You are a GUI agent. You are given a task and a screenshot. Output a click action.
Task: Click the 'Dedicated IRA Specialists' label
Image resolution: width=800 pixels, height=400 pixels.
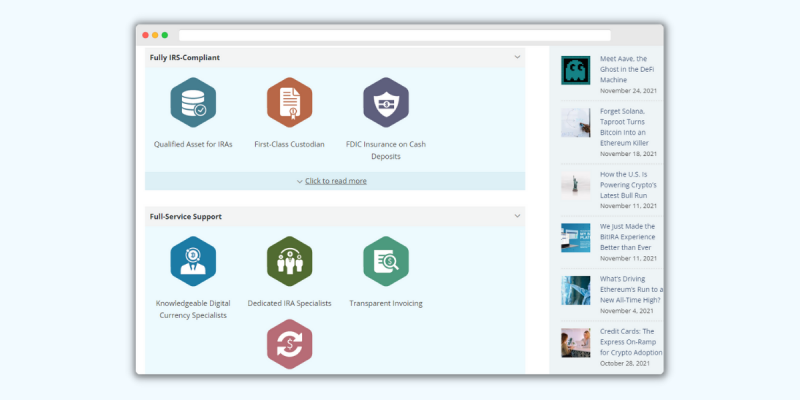coord(289,303)
